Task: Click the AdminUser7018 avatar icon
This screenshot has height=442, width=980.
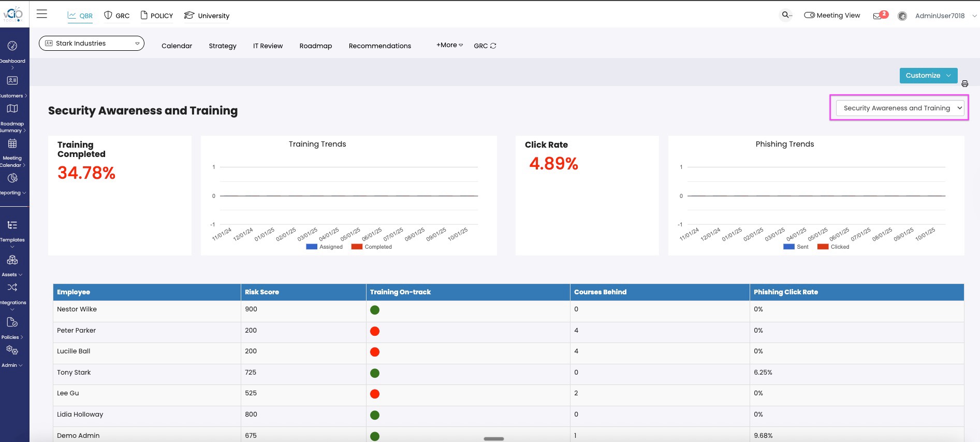Action: 902,16
